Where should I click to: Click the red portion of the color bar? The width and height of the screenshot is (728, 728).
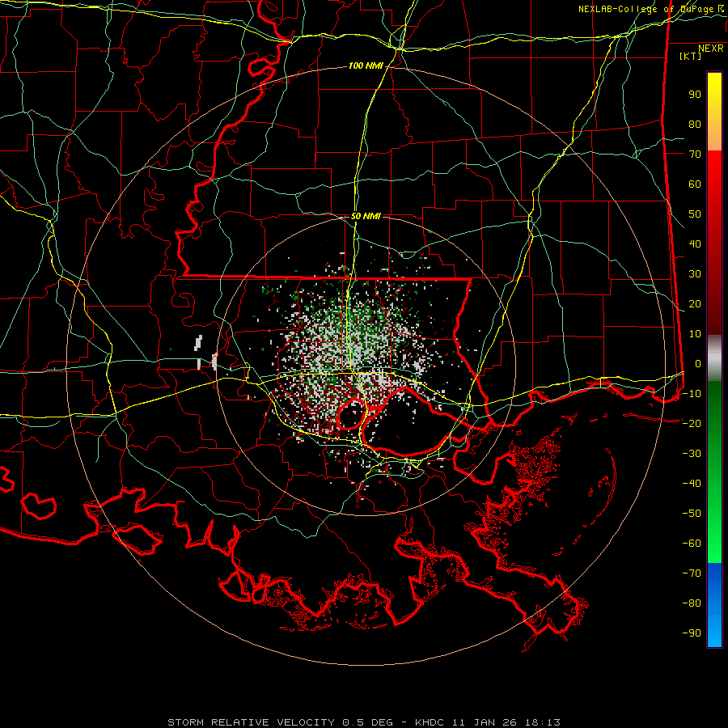[714, 243]
